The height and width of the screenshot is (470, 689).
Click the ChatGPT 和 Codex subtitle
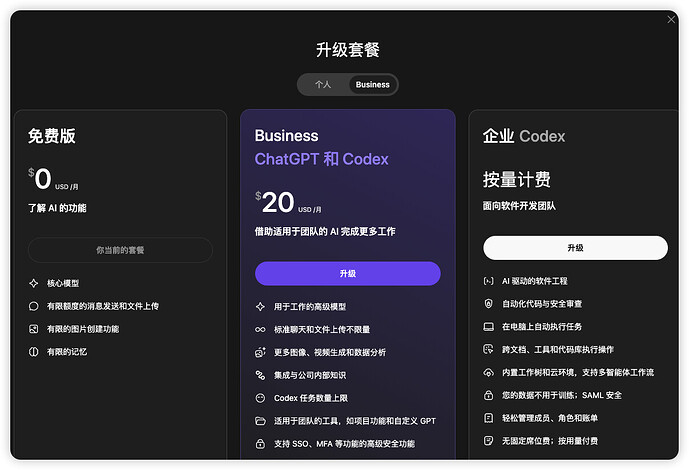[322, 159]
